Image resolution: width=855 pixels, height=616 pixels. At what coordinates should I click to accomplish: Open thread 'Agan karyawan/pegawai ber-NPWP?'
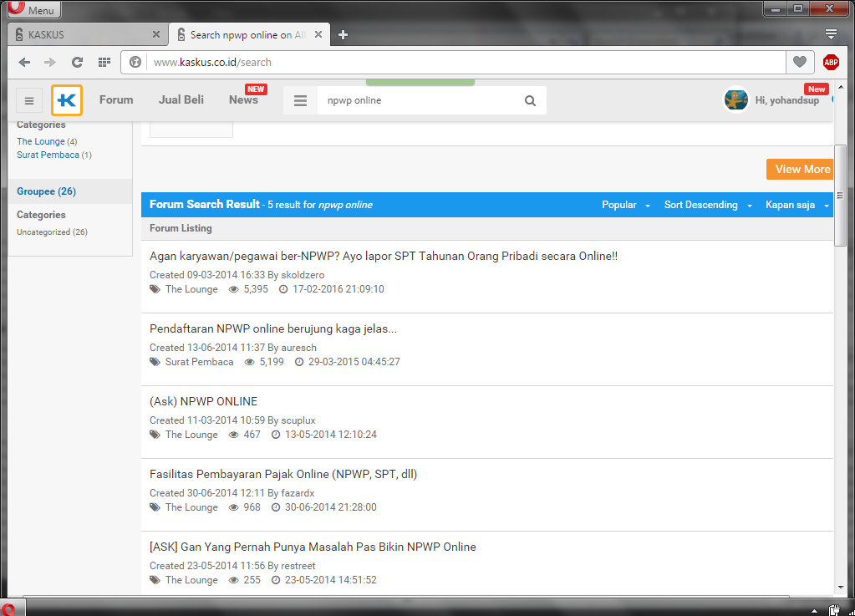pos(384,257)
